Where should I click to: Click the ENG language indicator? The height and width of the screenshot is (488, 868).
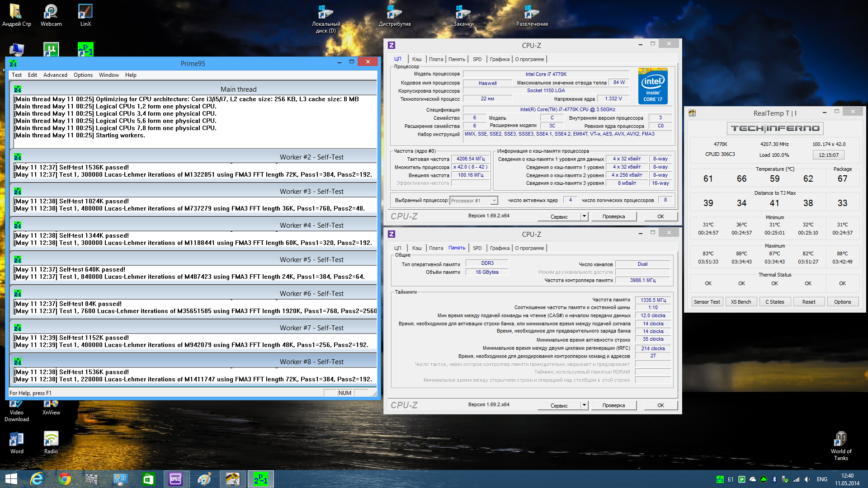click(x=822, y=479)
